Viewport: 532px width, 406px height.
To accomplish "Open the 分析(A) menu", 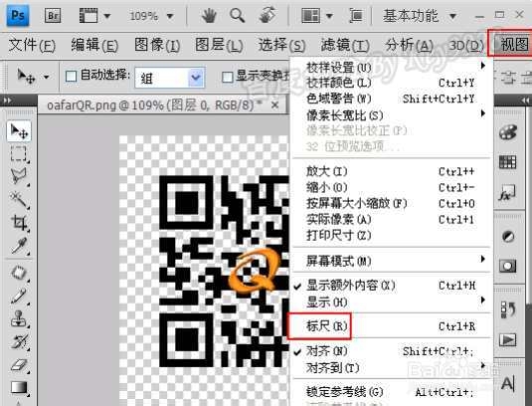I will point(410,45).
